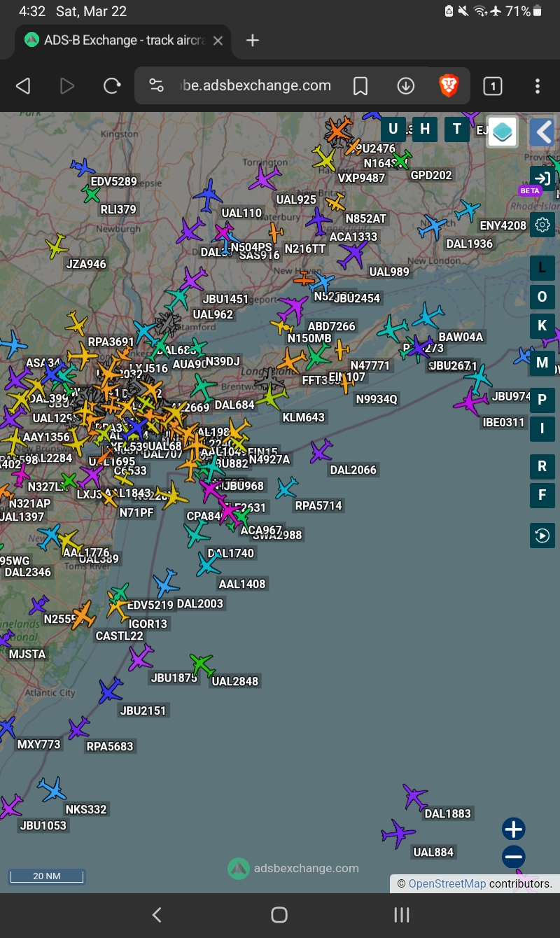Select the DAL2066 aircraft
Image resolution: width=560 pixels, height=938 pixels.
321,451
